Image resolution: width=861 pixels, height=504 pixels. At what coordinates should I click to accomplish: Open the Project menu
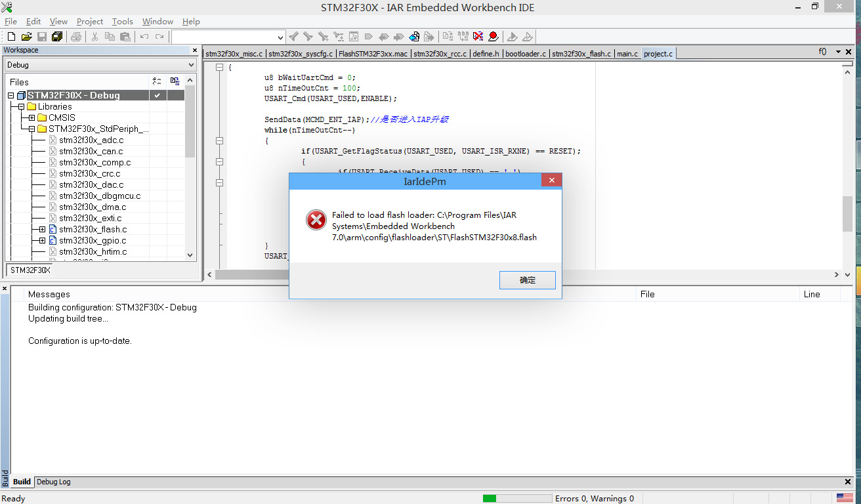90,22
